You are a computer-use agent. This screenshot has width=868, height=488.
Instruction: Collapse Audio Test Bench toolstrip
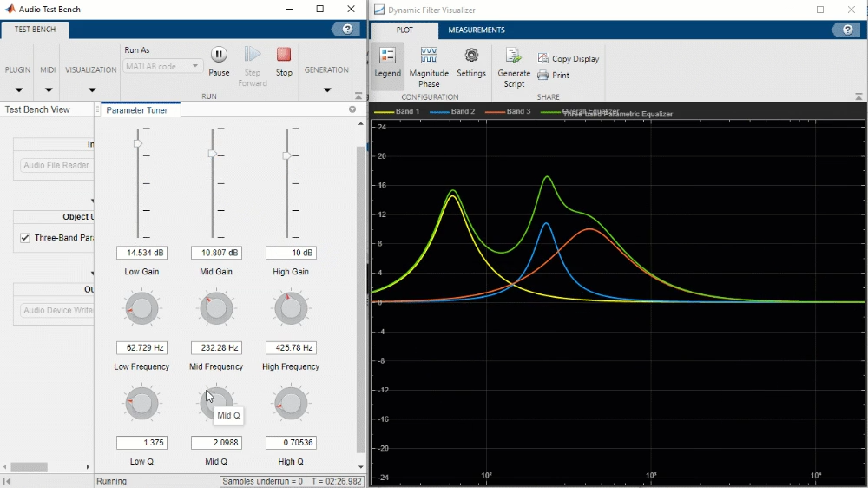click(358, 96)
